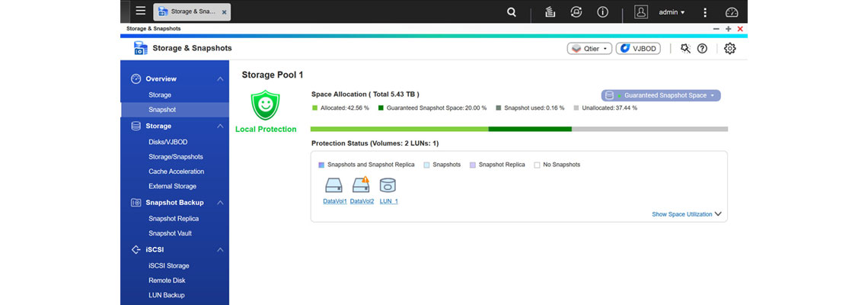Click the search magnifier icon
Image resolution: width=868 pixels, height=305 pixels.
click(x=512, y=12)
